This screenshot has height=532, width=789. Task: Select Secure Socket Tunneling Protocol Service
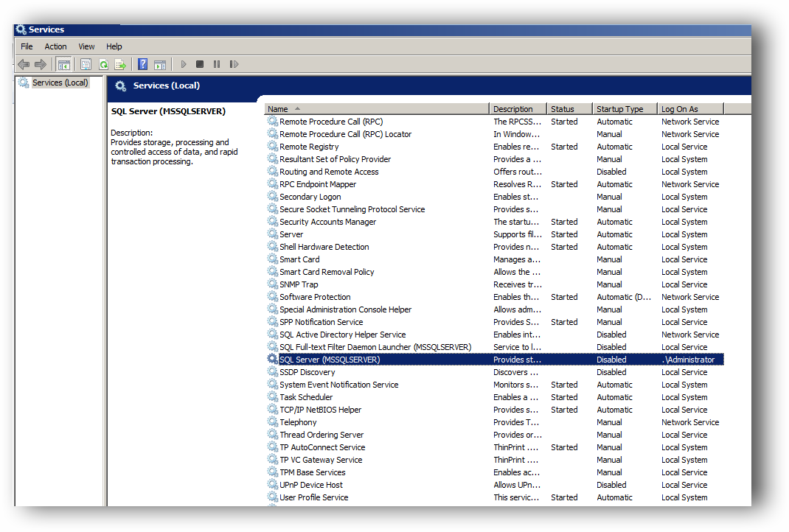point(494,209)
